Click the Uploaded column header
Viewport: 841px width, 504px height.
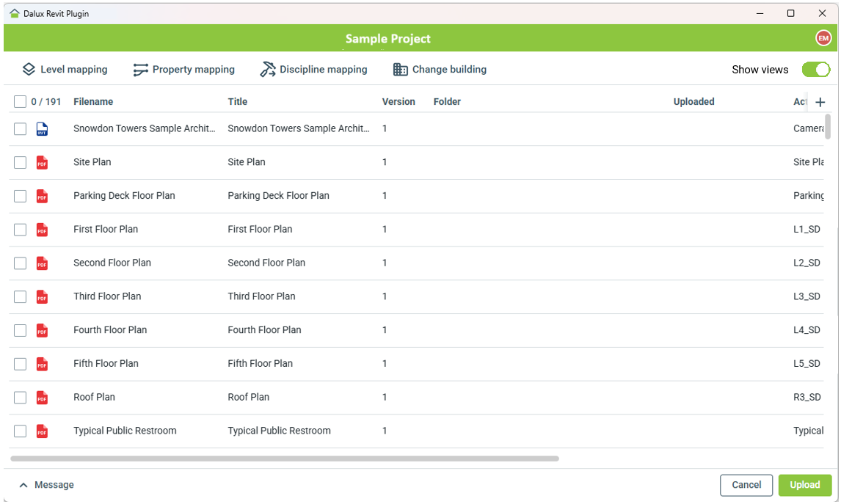click(694, 102)
